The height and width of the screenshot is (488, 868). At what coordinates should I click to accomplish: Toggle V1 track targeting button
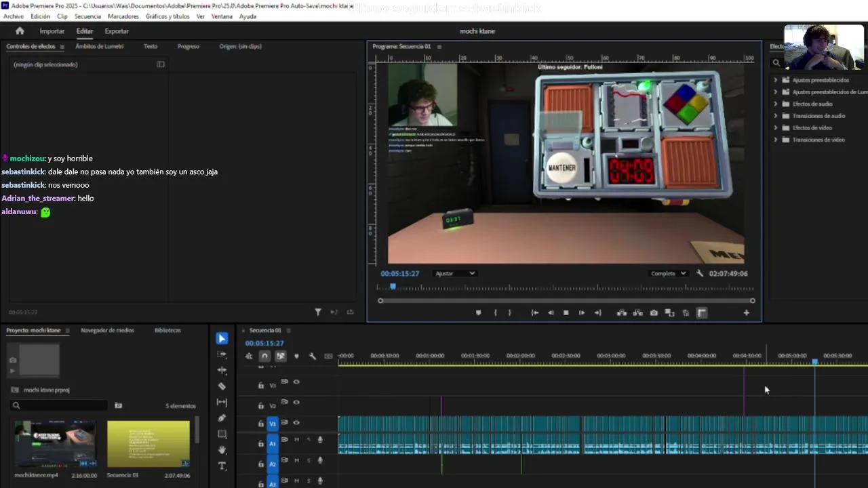[x=273, y=423]
